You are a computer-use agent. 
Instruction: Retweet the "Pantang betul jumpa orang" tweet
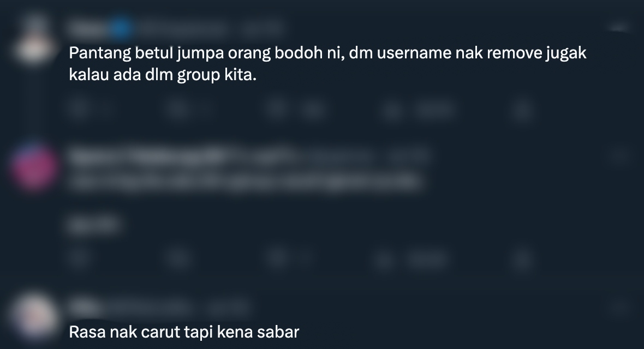coord(178,109)
